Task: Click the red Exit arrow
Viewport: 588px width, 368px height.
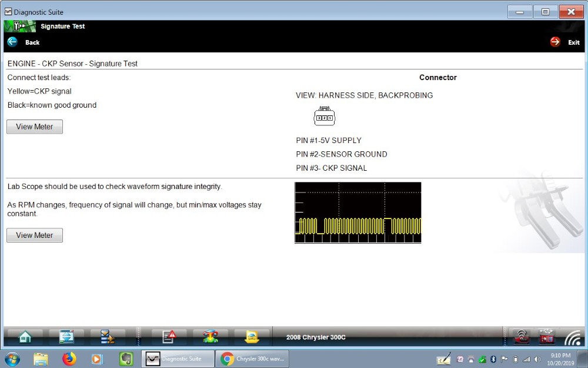Action: (555, 42)
